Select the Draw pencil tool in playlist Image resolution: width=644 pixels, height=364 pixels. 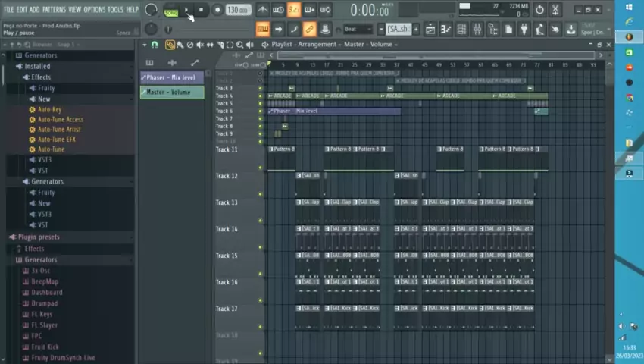(170, 45)
